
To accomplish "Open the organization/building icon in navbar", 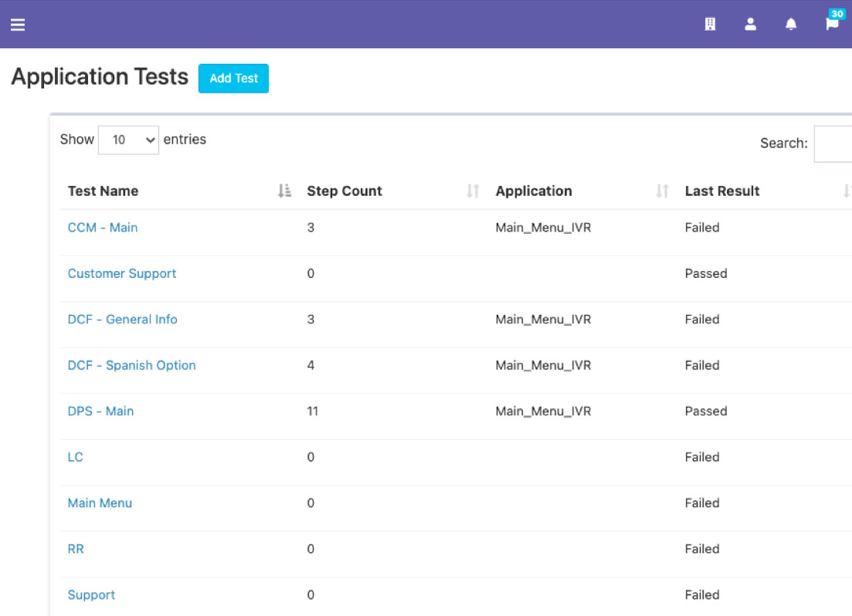I will coord(710,24).
